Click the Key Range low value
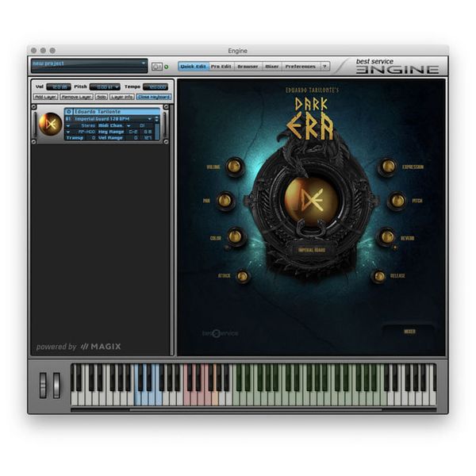The width and height of the screenshot is (476, 476). click(x=133, y=132)
